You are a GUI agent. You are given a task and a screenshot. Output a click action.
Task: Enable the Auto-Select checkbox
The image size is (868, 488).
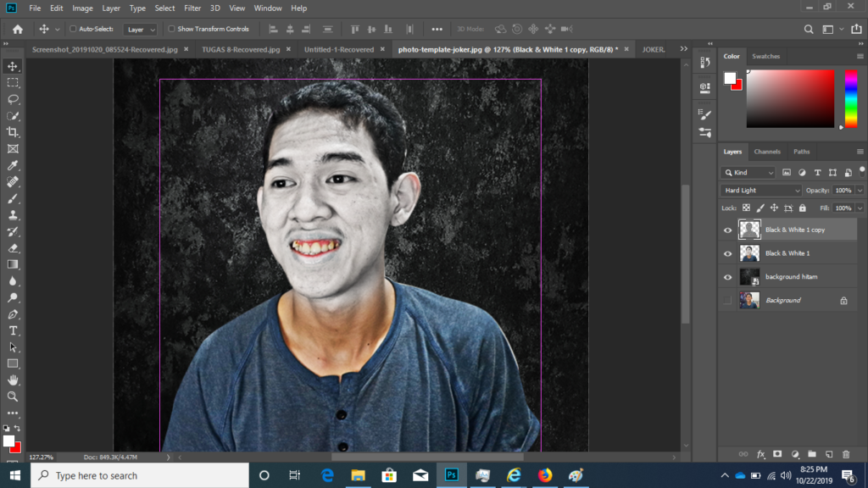point(73,29)
